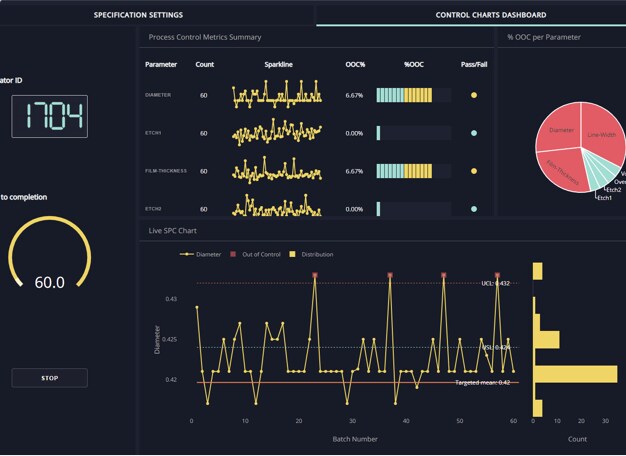The width and height of the screenshot is (626, 456).
Task: Open Control Charts Dashboard tab
Action: click(491, 15)
